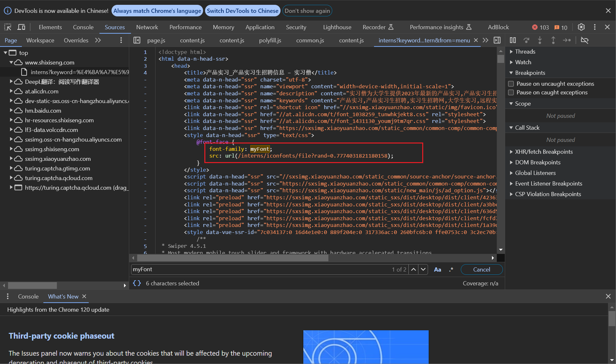Switch to the Elements panel tab
This screenshot has width=616, height=364.
pos(50,27)
